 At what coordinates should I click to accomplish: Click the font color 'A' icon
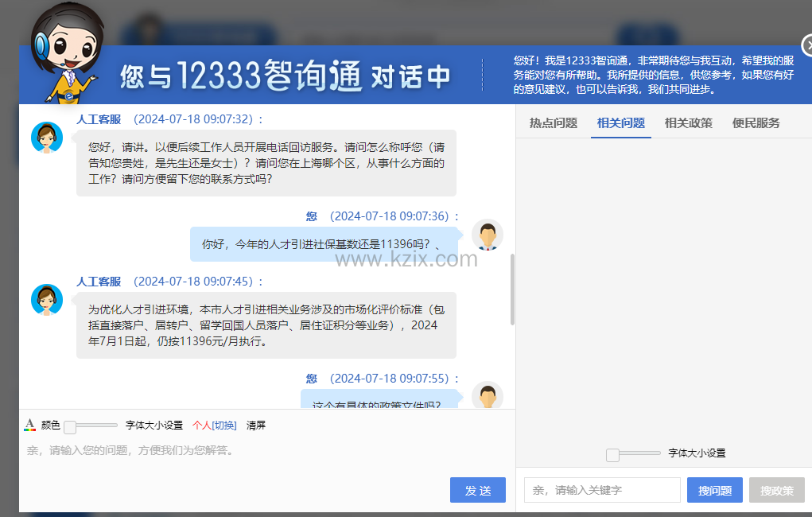pos(29,425)
